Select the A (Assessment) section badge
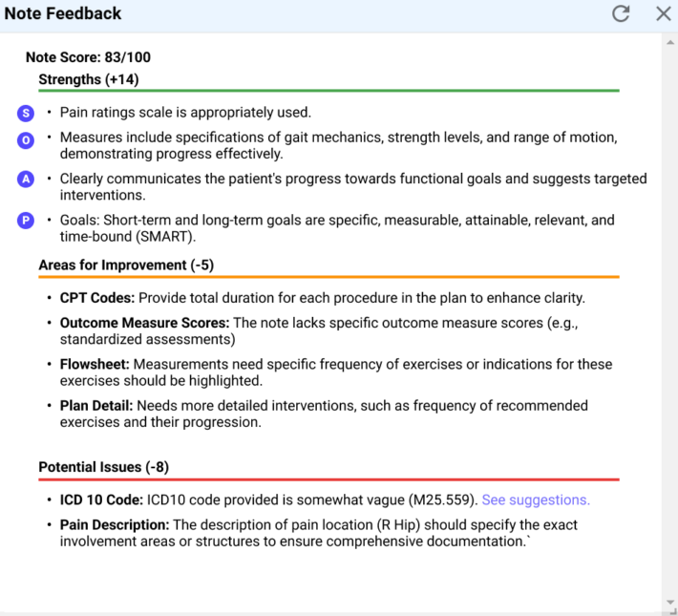The height and width of the screenshot is (616, 678). point(26,180)
